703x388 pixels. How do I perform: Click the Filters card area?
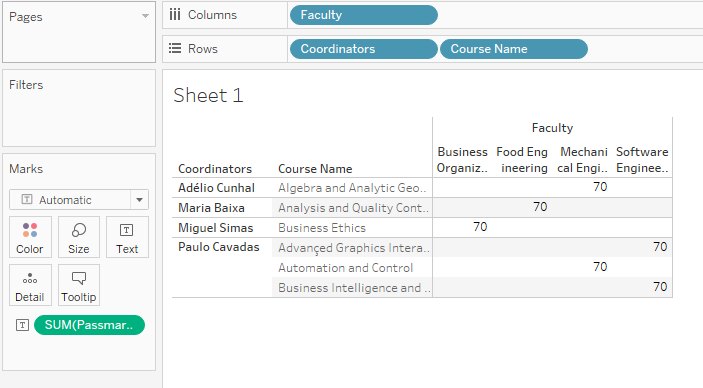79,108
